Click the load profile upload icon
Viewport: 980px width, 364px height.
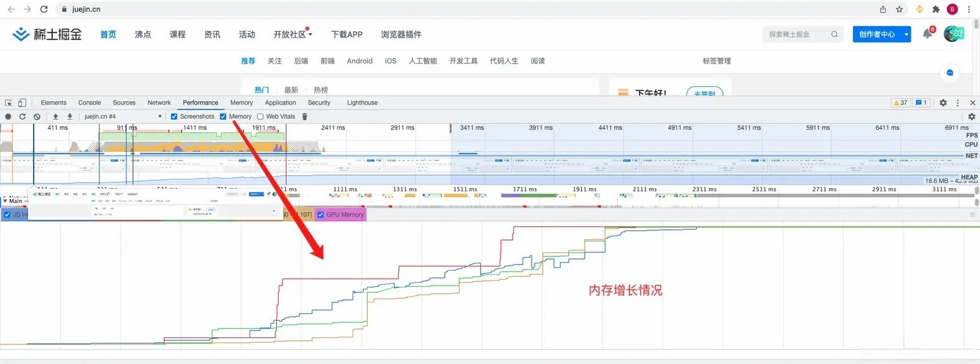56,117
